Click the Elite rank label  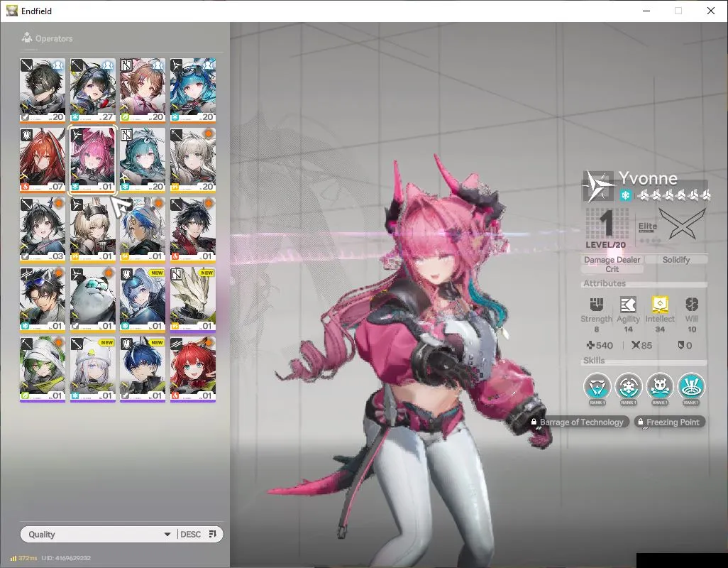point(647,226)
